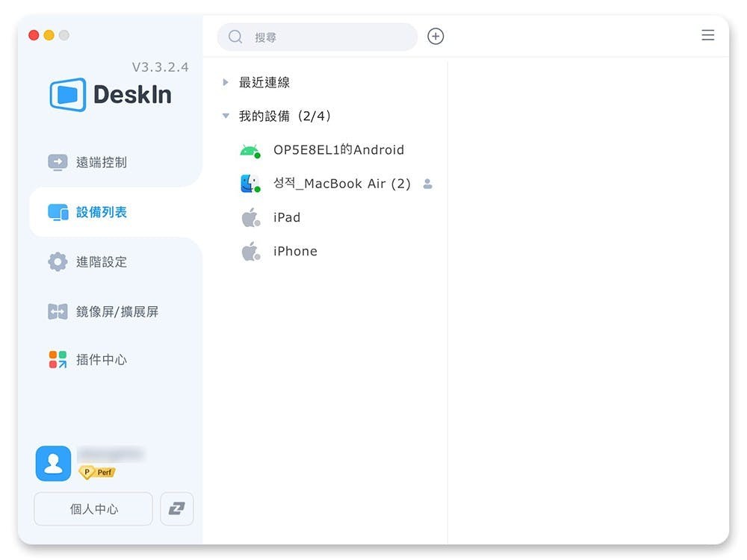Open the 插件中心 plugin center

pos(101,360)
